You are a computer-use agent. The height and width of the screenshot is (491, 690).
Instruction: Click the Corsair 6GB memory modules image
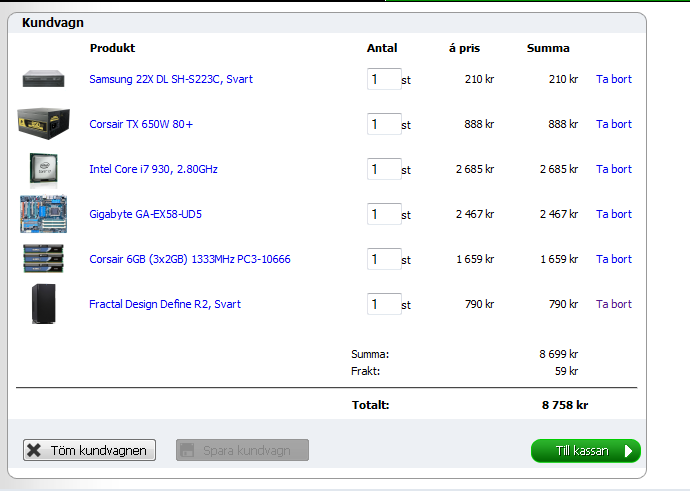click(43, 259)
